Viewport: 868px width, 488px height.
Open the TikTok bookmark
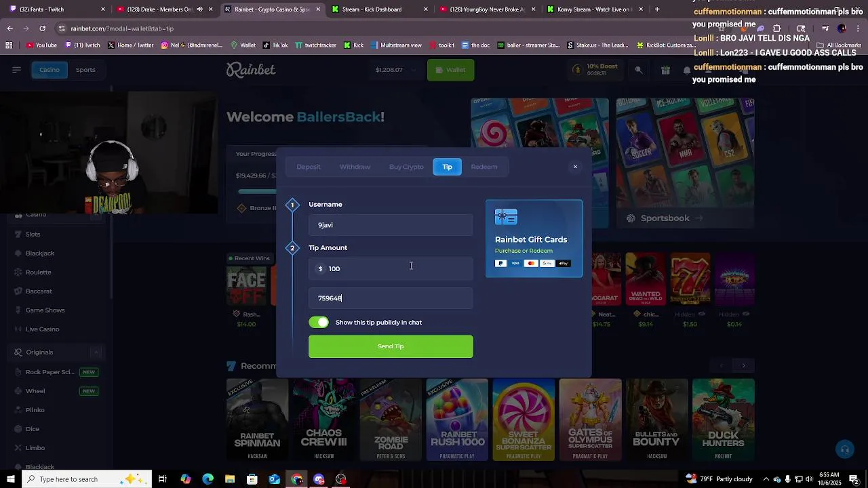coord(275,45)
